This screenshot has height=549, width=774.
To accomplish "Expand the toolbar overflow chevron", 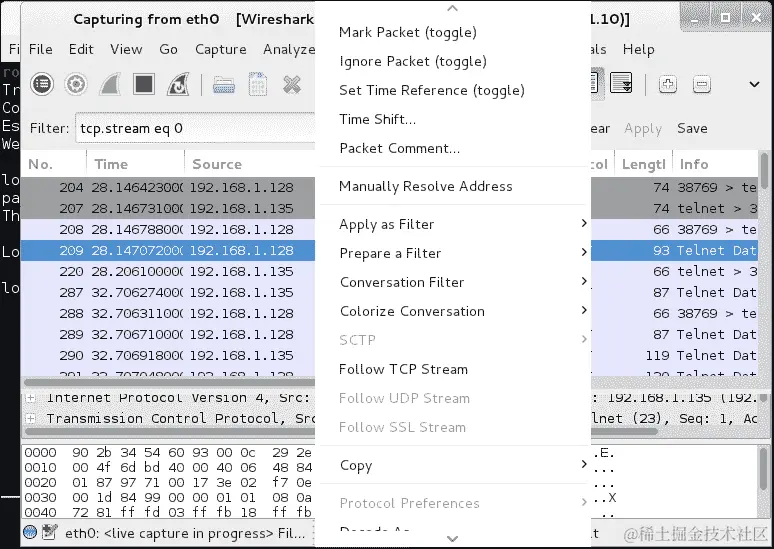I will [x=754, y=84].
